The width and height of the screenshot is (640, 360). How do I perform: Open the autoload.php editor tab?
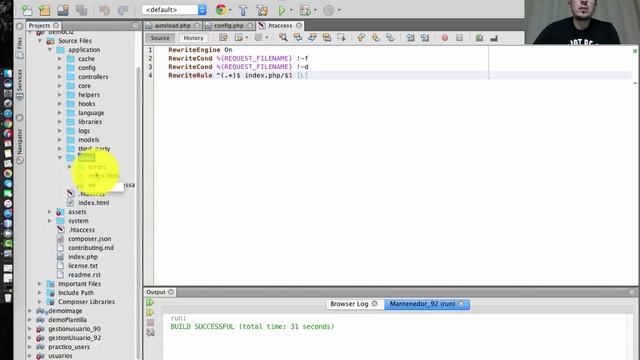point(172,25)
